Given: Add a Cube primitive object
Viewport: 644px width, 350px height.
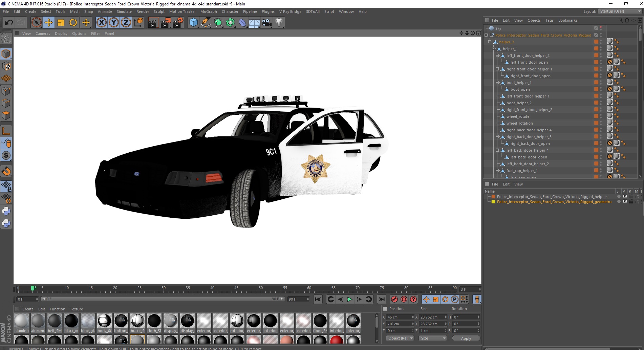Looking at the screenshot, I should [193, 23].
